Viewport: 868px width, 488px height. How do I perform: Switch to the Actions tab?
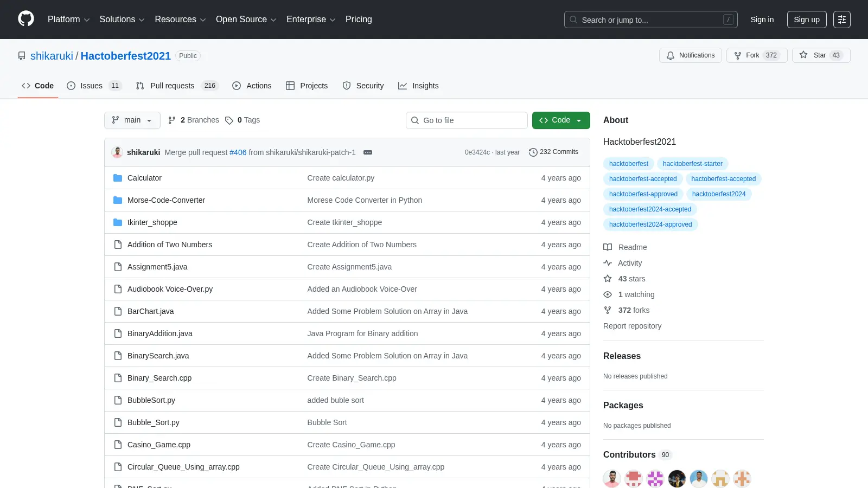coord(252,86)
